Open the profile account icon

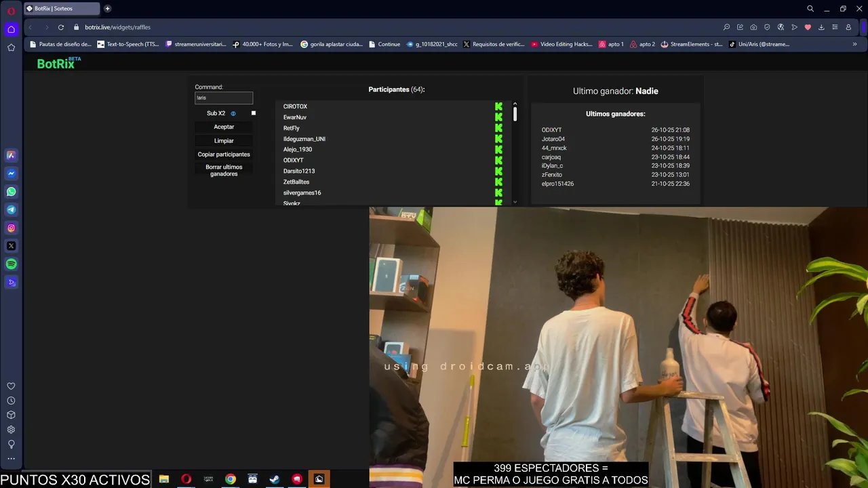[x=848, y=27]
